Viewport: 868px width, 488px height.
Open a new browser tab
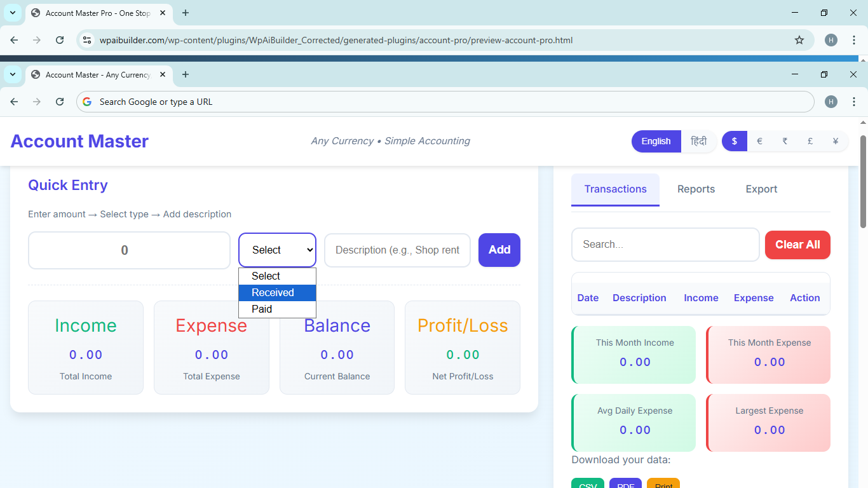pyautogui.click(x=185, y=74)
